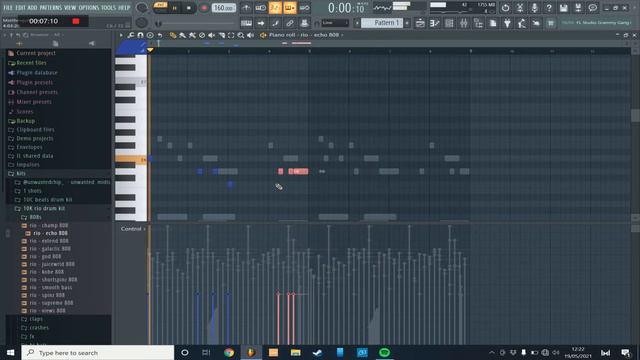Click the save project icon
Screen dimensions: 640x360
click(564, 8)
